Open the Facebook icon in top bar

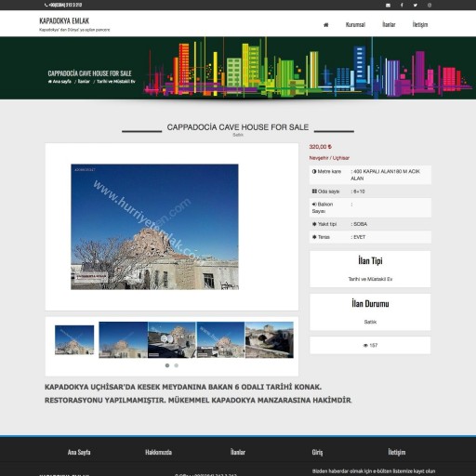[x=402, y=6]
